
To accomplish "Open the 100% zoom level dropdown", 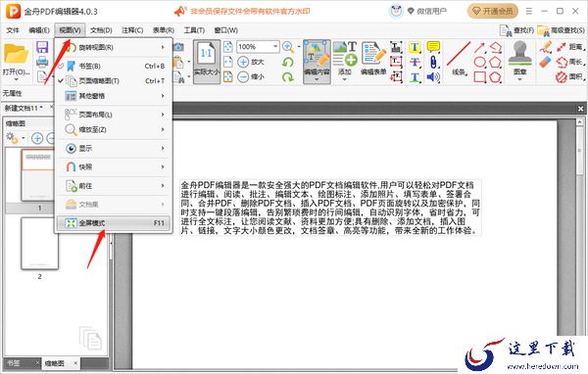I will point(275,47).
